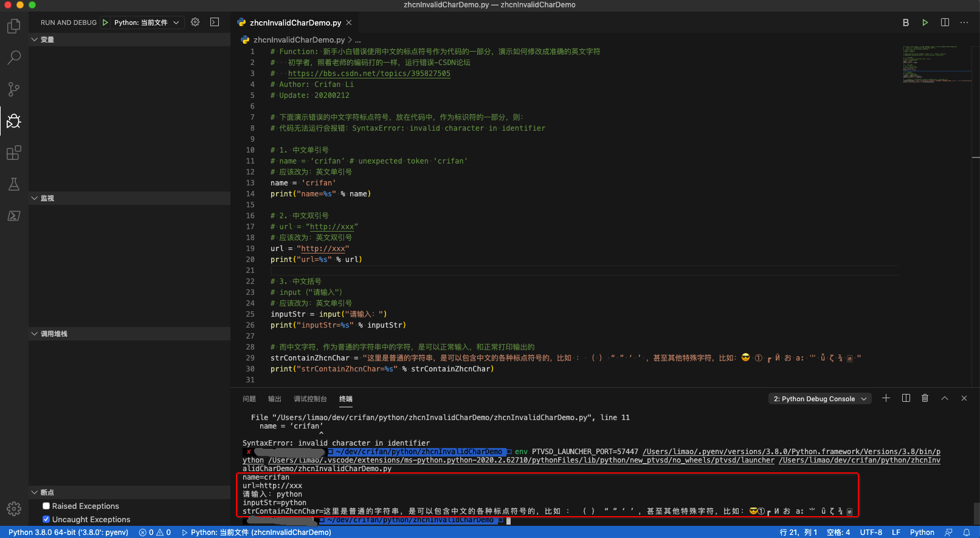Open the Extensions view
This screenshot has width=980, height=538.
click(x=13, y=153)
